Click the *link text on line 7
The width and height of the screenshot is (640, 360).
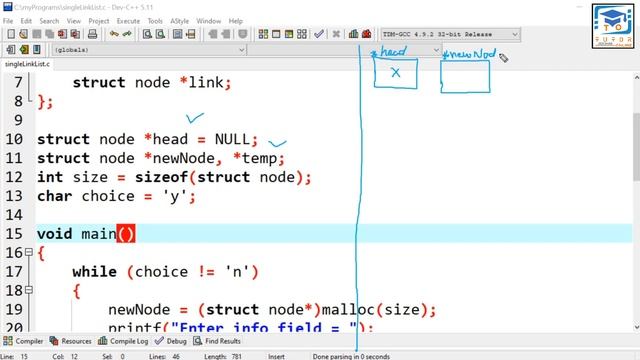[x=202, y=82]
